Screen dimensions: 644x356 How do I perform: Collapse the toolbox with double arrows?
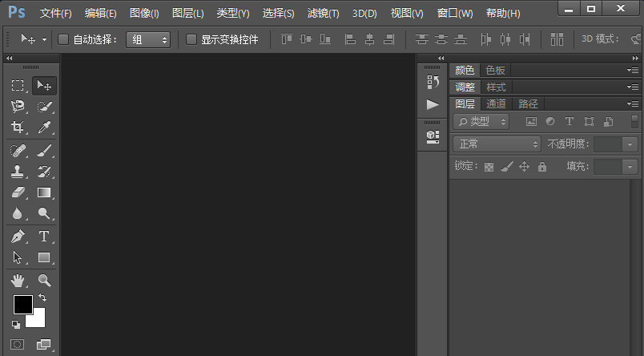coord(9,58)
